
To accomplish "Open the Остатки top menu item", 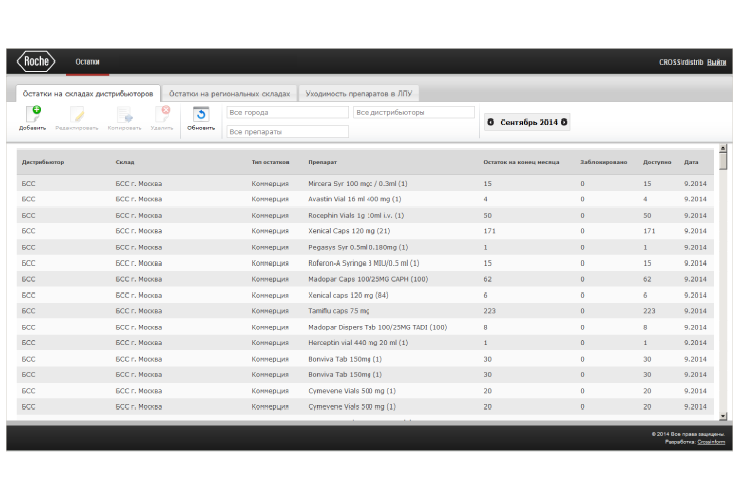I will [88, 62].
